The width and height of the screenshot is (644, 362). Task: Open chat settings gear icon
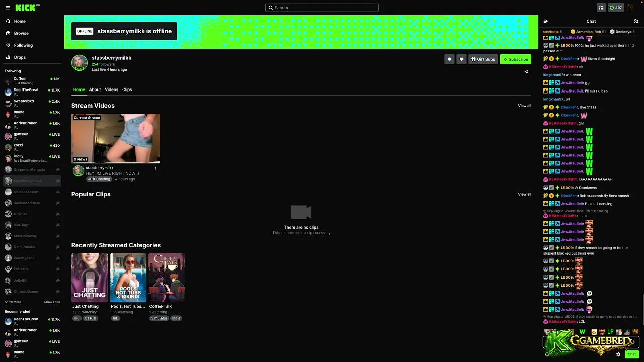[x=618, y=354]
